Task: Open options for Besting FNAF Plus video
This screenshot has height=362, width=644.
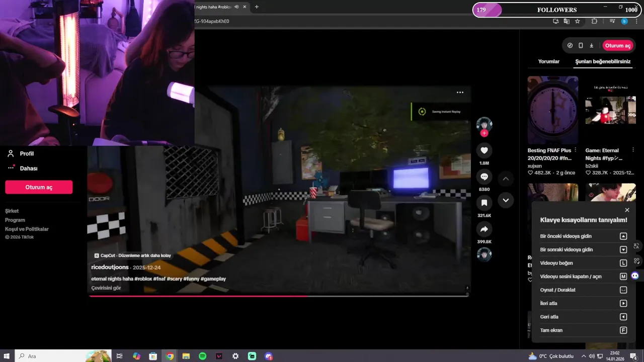Action: [576, 150]
